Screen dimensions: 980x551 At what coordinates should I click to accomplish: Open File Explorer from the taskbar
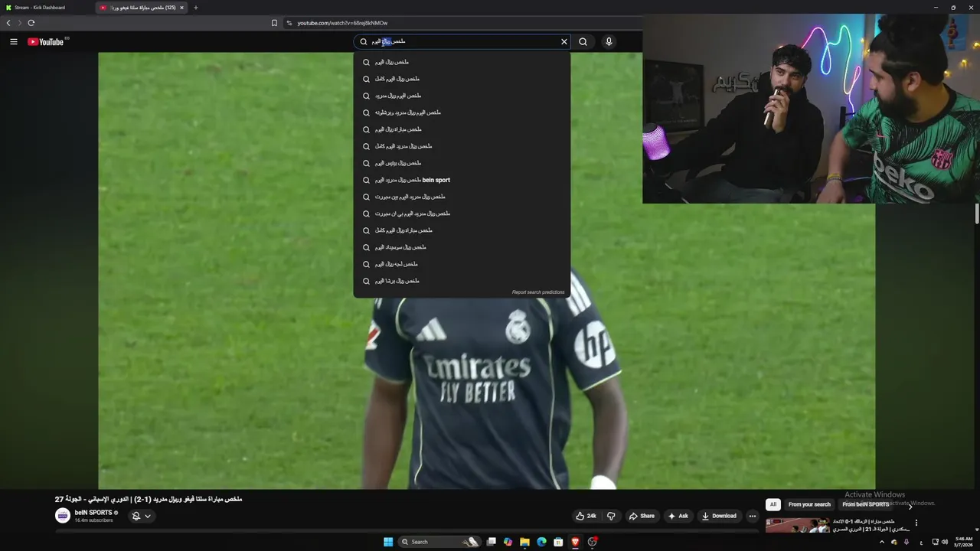coord(524,542)
